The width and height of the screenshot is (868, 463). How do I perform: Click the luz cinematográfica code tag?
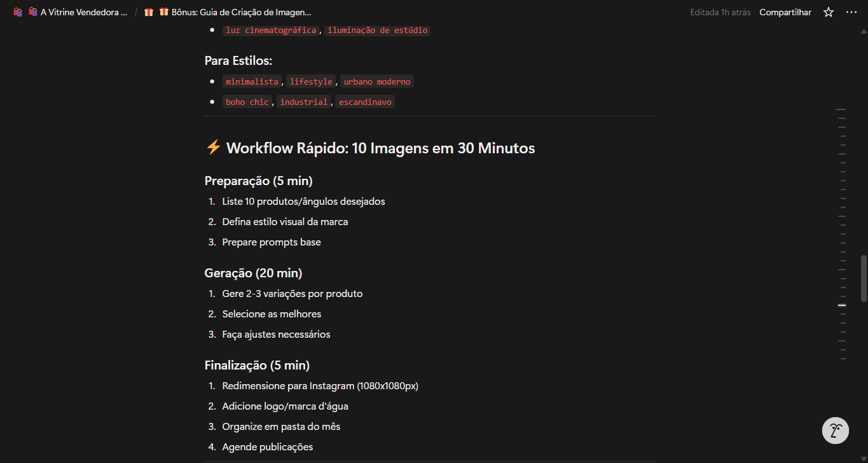(270, 30)
